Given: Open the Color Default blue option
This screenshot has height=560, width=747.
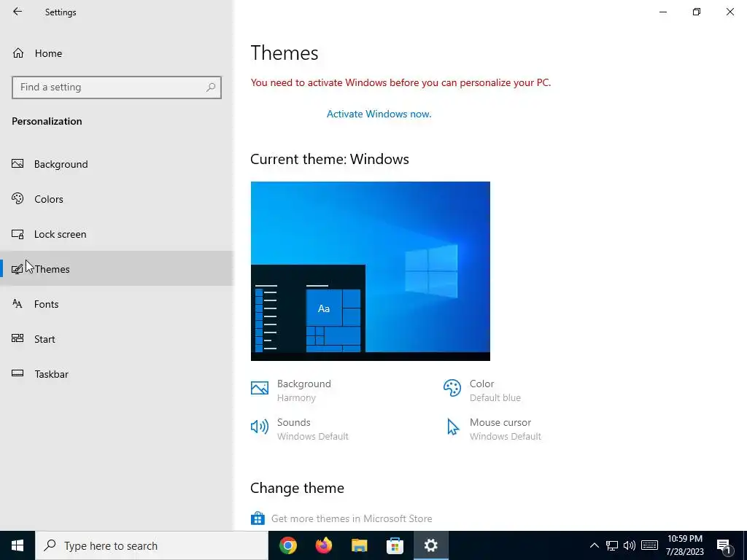Looking at the screenshot, I should click(482, 391).
